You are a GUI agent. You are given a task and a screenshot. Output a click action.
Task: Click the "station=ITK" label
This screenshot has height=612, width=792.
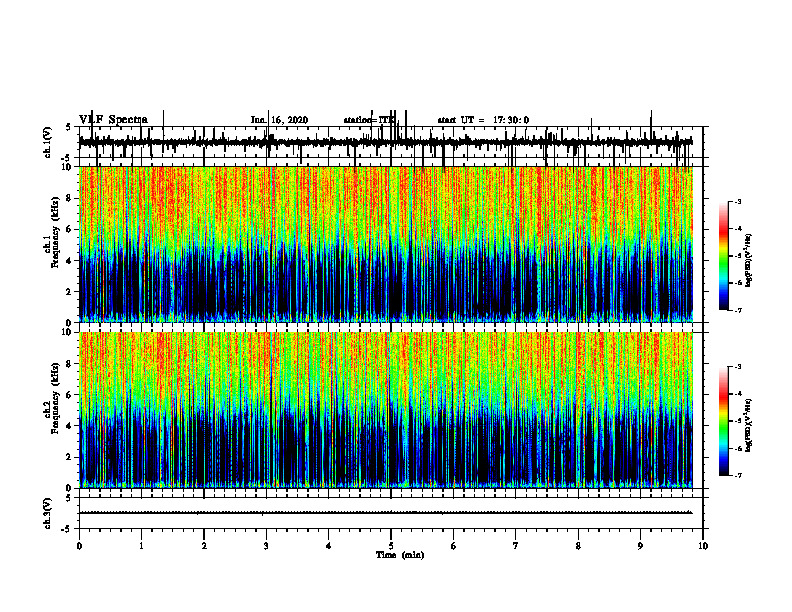click(x=370, y=120)
